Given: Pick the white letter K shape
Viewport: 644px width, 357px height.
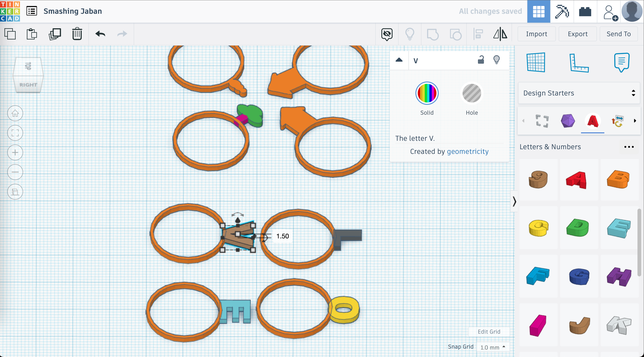Looking at the screenshot, I should tap(619, 325).
